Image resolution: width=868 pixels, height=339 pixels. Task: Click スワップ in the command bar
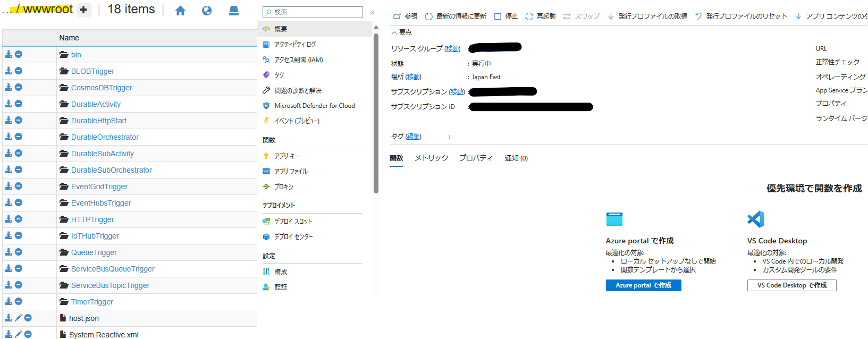coord(581,16)
